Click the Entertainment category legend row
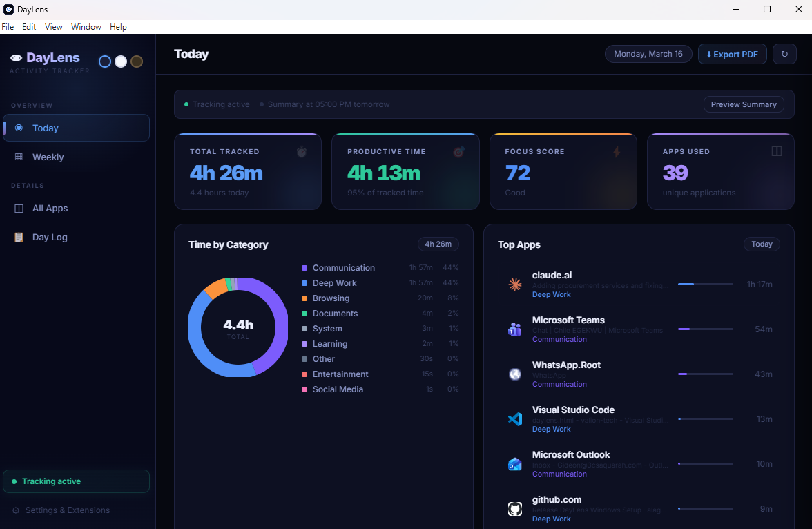Viewport: 812px width, 529px height. point(380,374)
